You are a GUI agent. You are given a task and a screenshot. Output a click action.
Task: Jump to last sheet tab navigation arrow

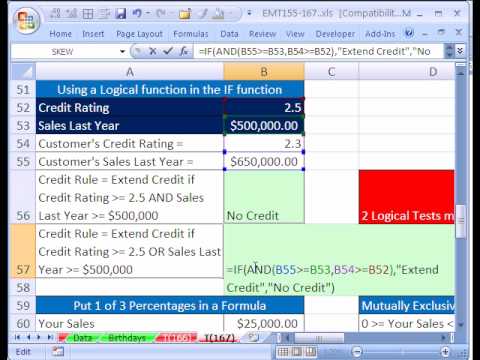click(x=50, y=337)
